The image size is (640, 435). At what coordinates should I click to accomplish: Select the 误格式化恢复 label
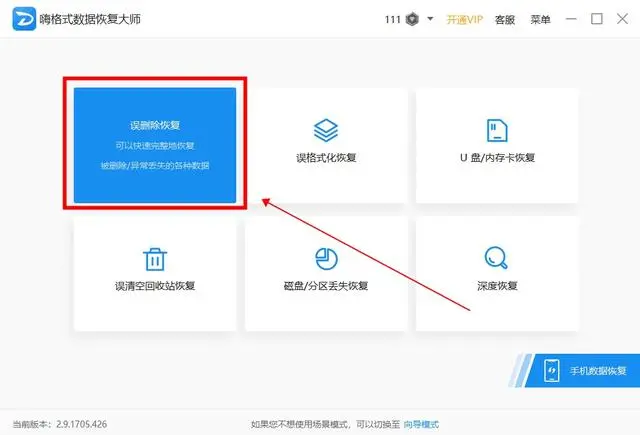click(326, 158)
